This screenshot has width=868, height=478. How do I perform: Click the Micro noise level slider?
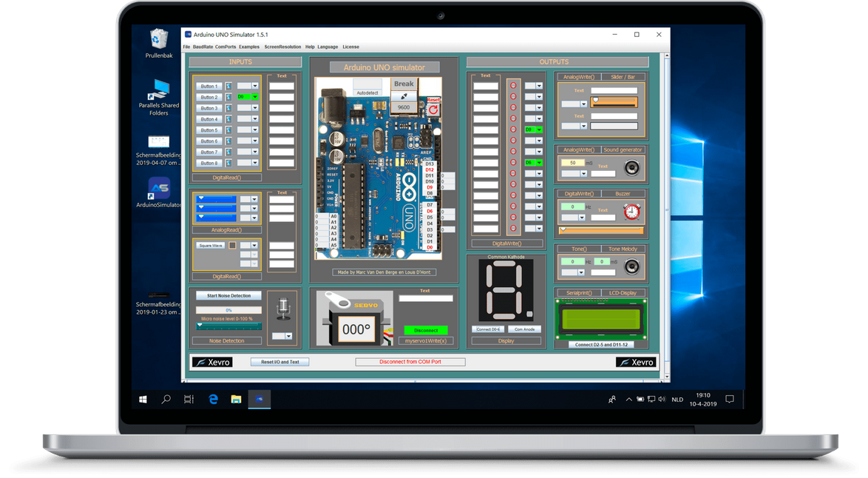[x=228, y=326]
